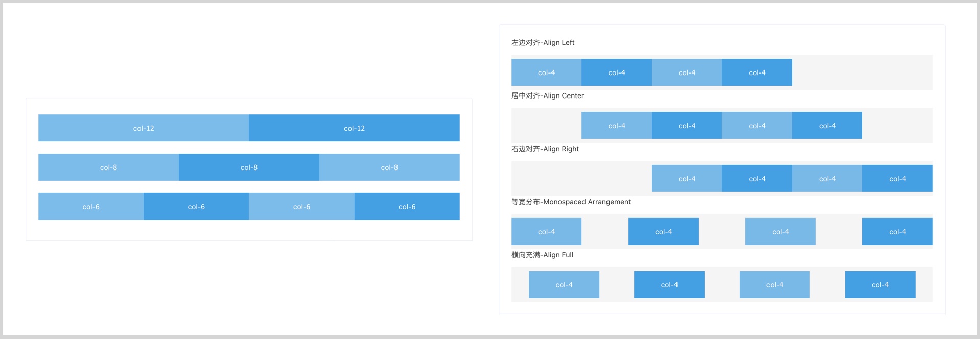This screenshot has width=980, height=339.
Task: Click the dark blue col-12 block
Action: point(354,128)
